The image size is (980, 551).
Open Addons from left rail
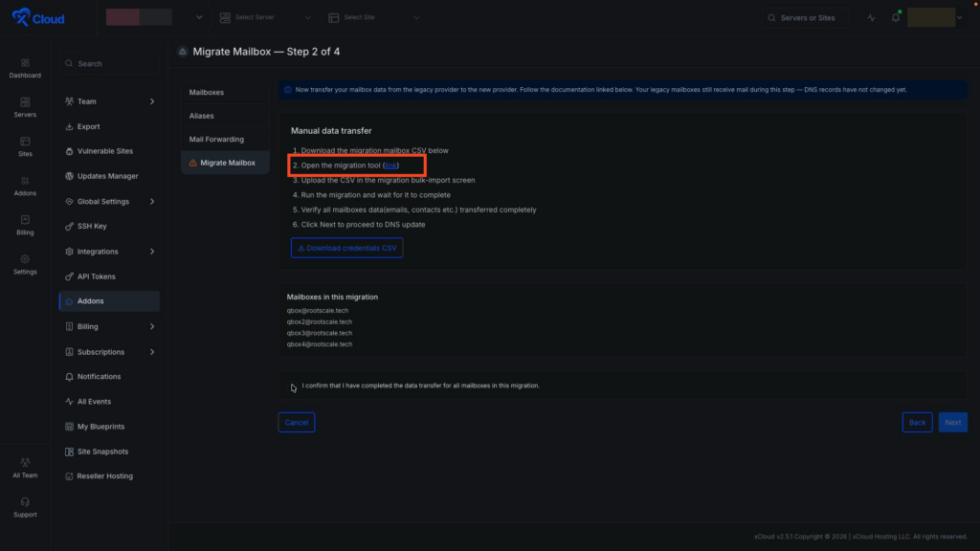[x=25, y=187]
